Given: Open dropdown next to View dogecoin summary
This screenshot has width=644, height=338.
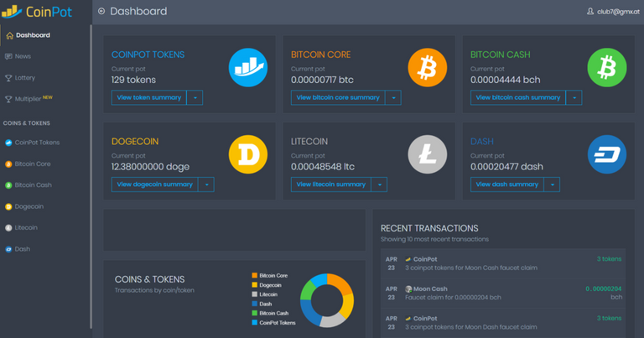Looking at the screenshot, I should point(206,185).
